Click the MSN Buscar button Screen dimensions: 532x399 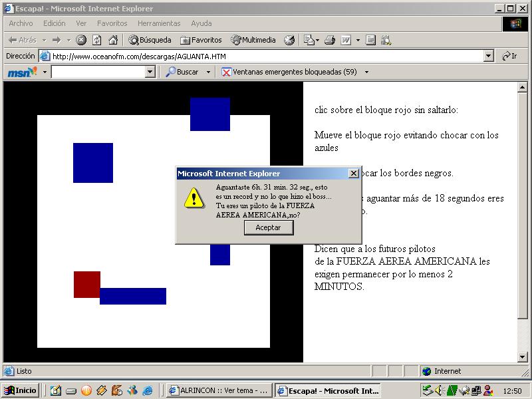click(x=182, y=72)
